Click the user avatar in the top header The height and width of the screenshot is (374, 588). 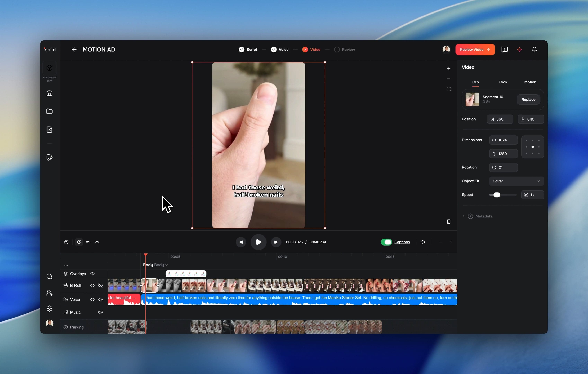click(446, 50)
